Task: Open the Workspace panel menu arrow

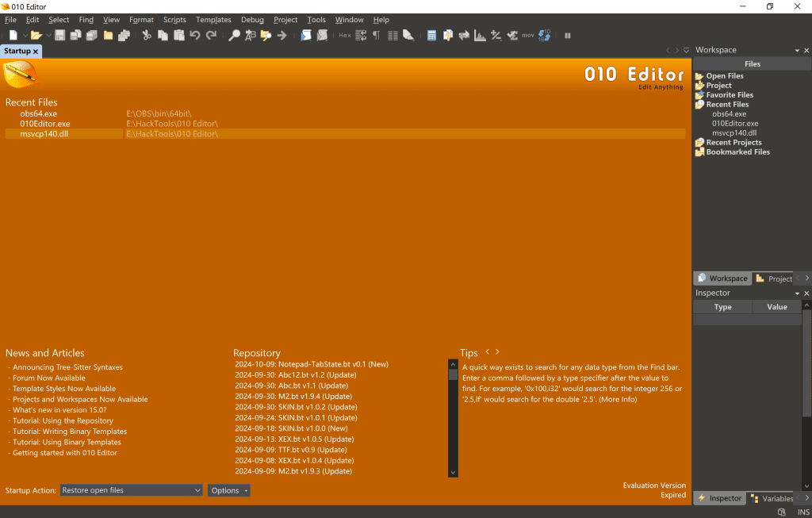Action: click(797, 50)
